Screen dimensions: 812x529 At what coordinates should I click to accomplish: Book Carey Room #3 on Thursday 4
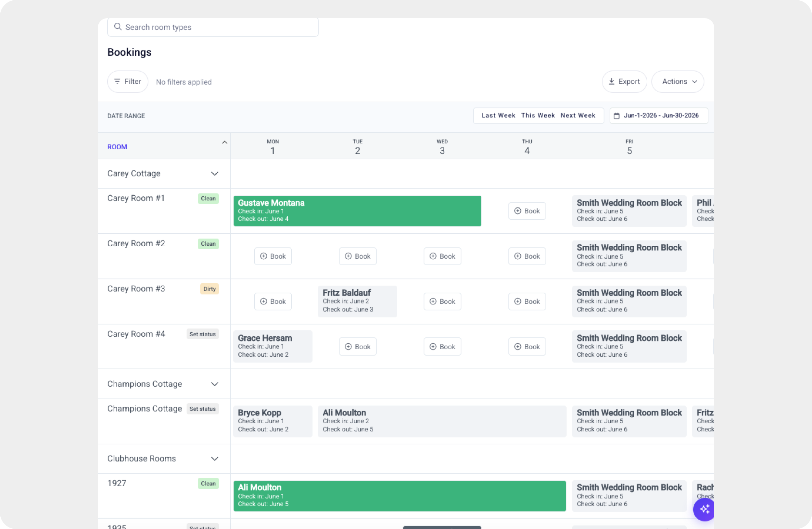[x=527, y=301]
